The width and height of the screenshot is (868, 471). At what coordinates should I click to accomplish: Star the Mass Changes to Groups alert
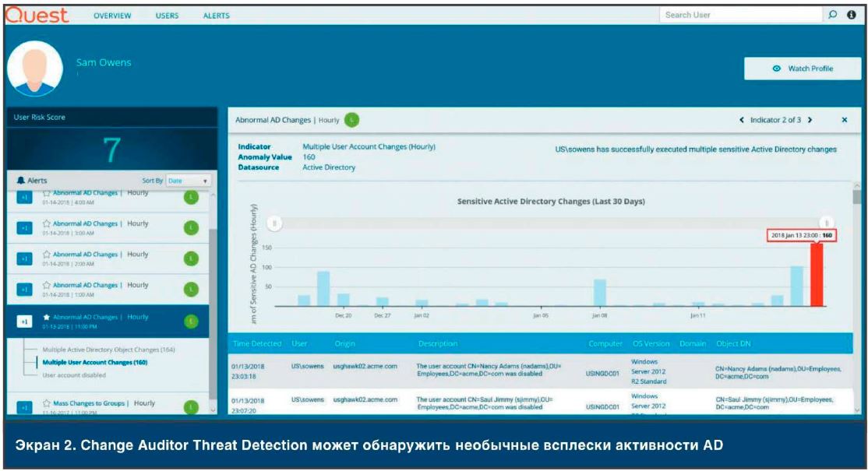coord(47,403)
